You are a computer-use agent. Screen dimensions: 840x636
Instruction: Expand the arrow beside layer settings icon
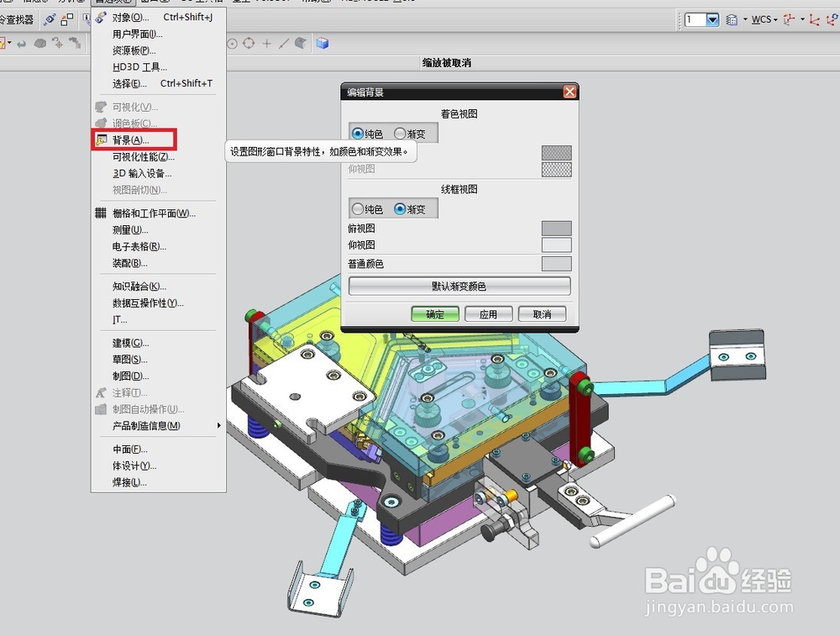745,20
